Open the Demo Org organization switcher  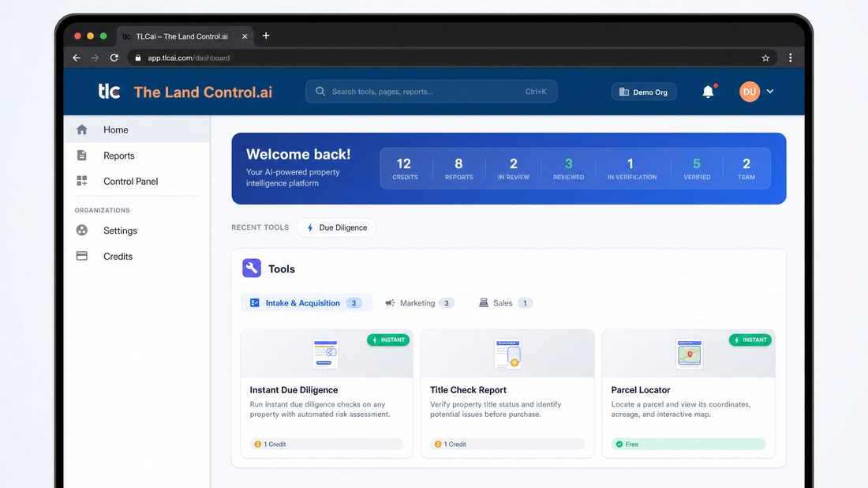click(x=643, y=92)
